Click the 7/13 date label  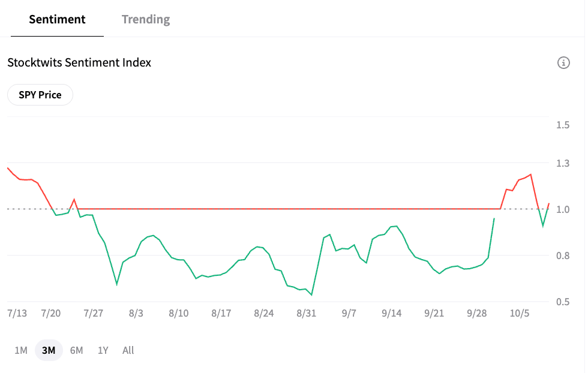[17, 314]
